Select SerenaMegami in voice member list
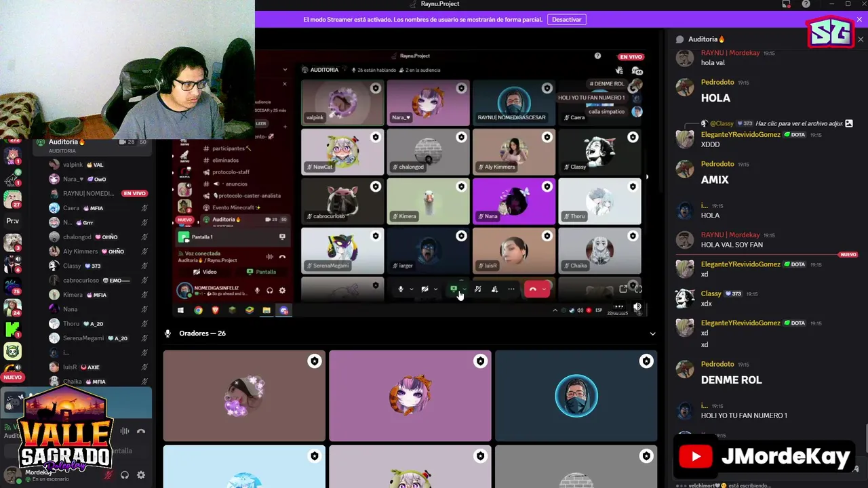Viewport: 868px width, 488px height. pos(98,338)
